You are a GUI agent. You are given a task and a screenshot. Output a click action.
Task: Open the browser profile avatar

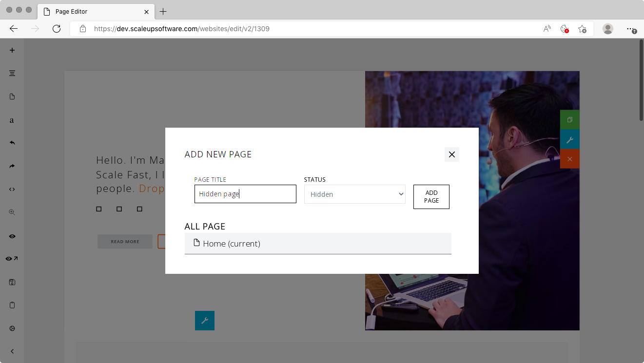[x=608, y=29]
